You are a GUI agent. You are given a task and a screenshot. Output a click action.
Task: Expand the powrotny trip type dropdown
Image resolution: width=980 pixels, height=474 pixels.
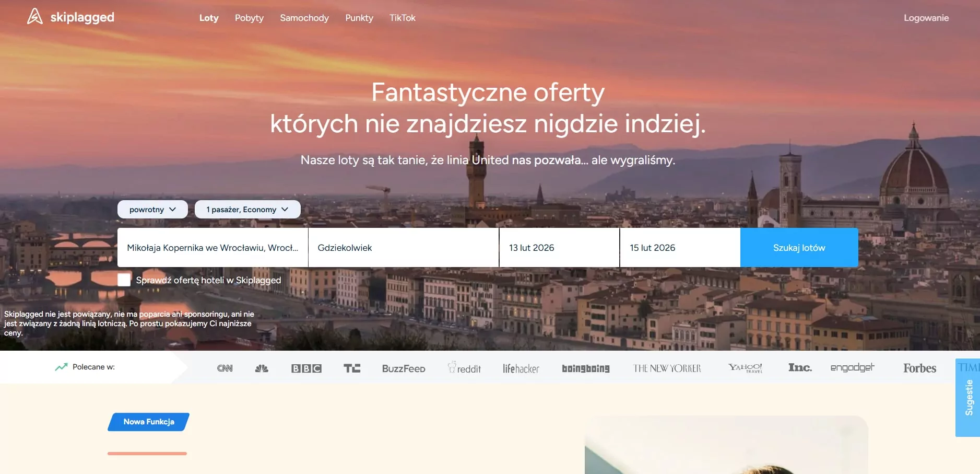pyautogui.click(x=152, y=210)
